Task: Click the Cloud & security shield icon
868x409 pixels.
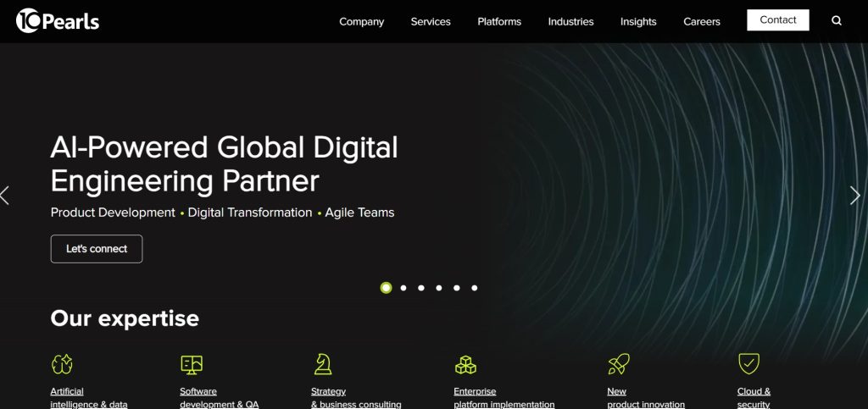Action: coord(749,363)
